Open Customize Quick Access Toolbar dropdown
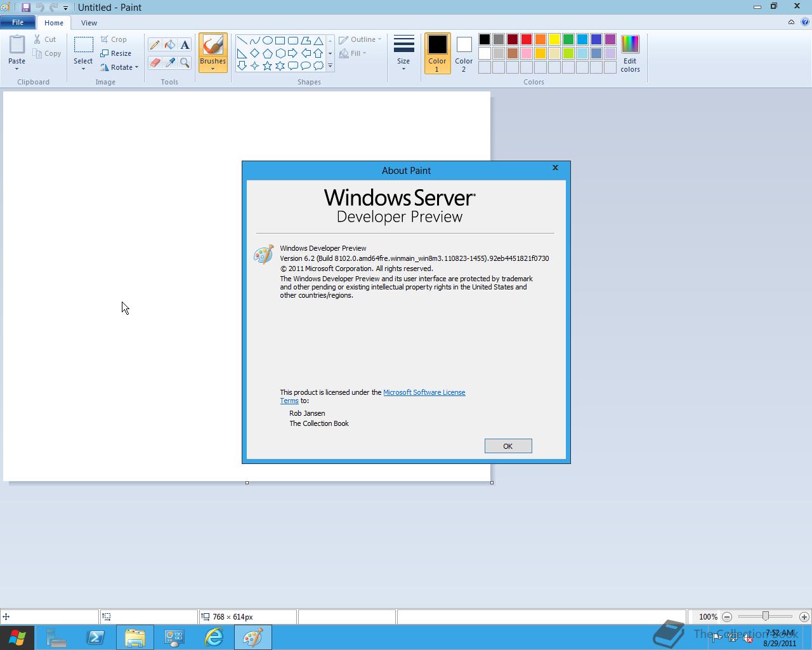Viewport: 812px width, 650px height. pos(65,8)
